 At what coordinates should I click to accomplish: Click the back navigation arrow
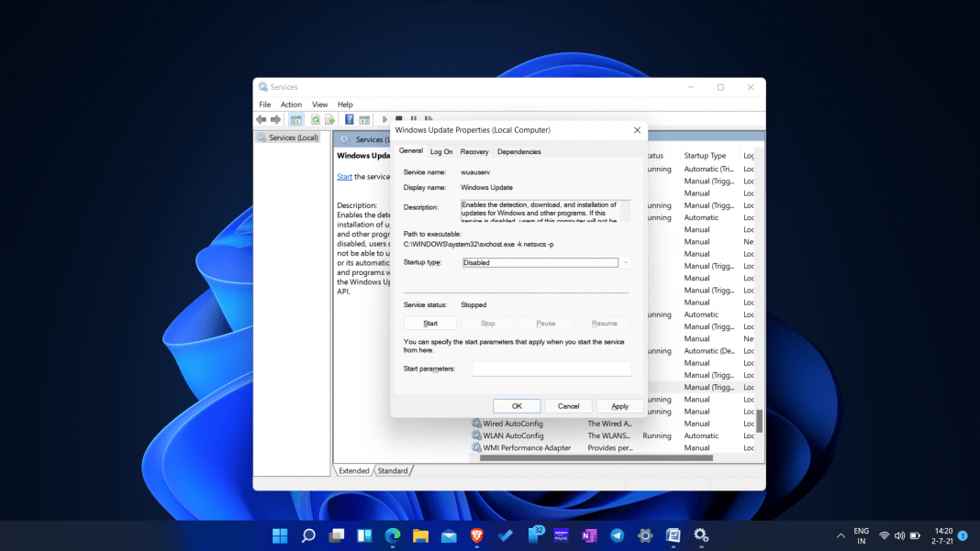pos(262,119)
